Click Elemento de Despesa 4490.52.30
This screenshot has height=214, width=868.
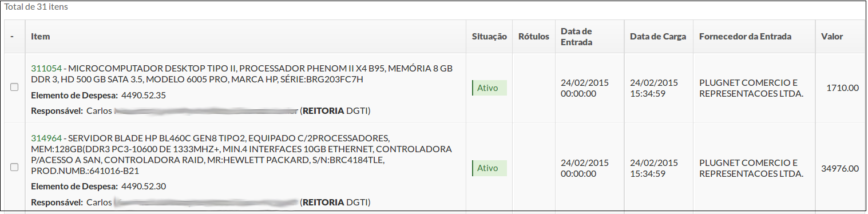(98, 186)
